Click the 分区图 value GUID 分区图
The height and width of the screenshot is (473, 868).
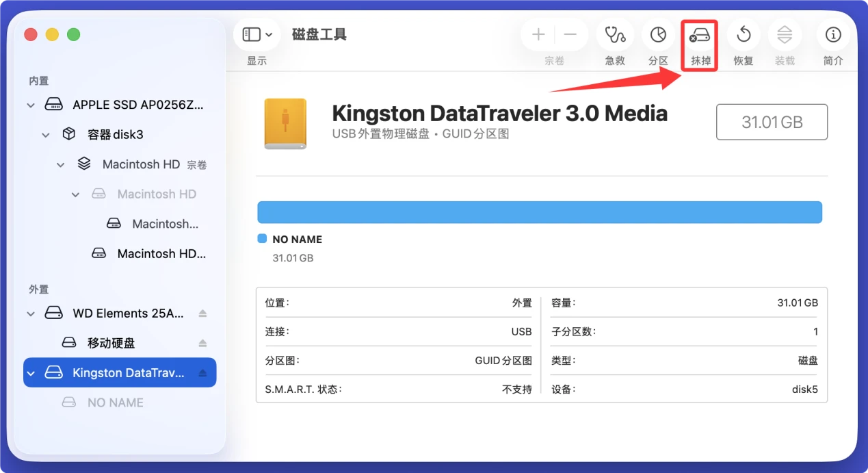click(503, 360)
